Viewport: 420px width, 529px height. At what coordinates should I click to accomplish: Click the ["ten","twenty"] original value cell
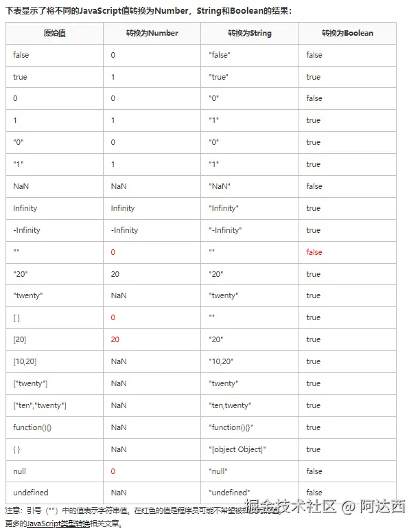[x=40, y=405]
